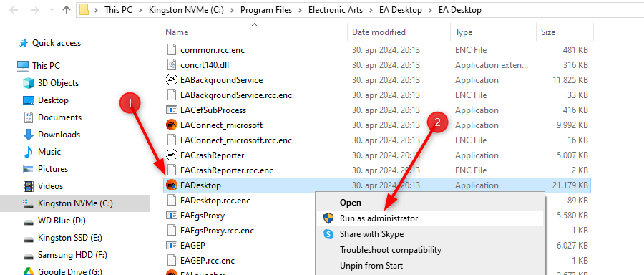Select EAGEP application icon
Screen dimensions: 644x275
click(x=171, y=246)
